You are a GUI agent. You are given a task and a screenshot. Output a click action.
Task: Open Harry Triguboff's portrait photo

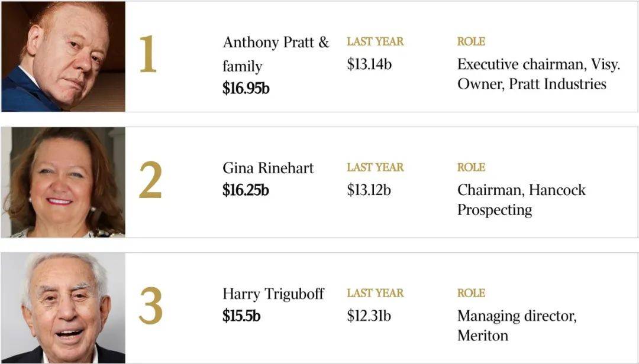[x=63, y=308]
